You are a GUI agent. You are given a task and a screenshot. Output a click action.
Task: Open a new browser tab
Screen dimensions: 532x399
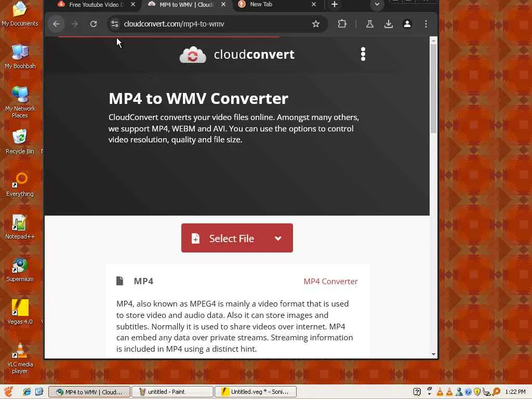coord(334,4)
